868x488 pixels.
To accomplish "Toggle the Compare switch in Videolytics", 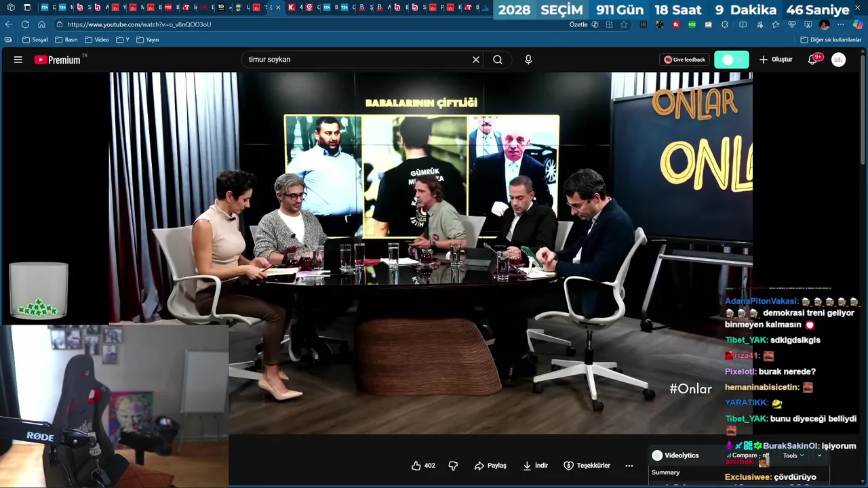I will pyautogui.click(x=748, y=455).
